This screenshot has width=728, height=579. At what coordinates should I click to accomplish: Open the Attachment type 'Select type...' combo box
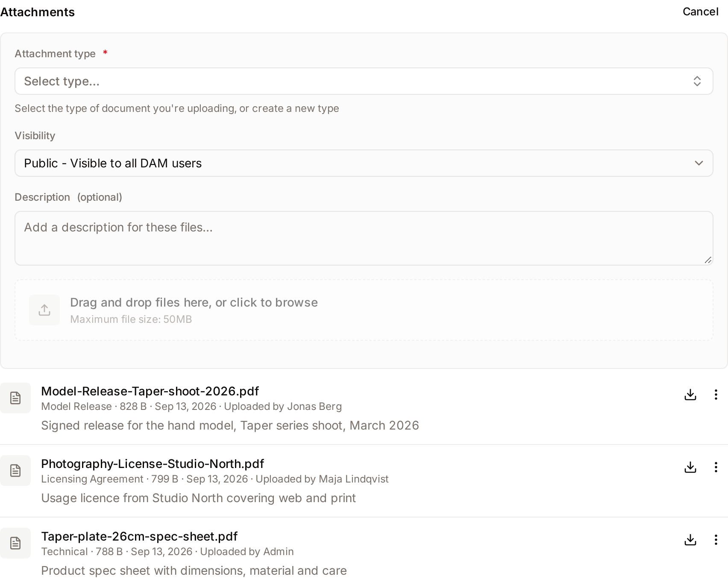coord(364,81)
